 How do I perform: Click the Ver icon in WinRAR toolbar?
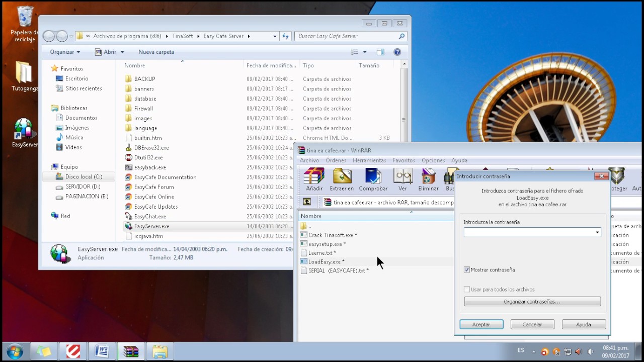(403, 180)
